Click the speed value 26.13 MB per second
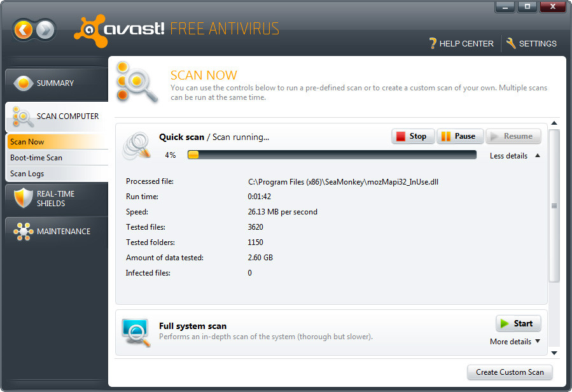 point(283,212)
